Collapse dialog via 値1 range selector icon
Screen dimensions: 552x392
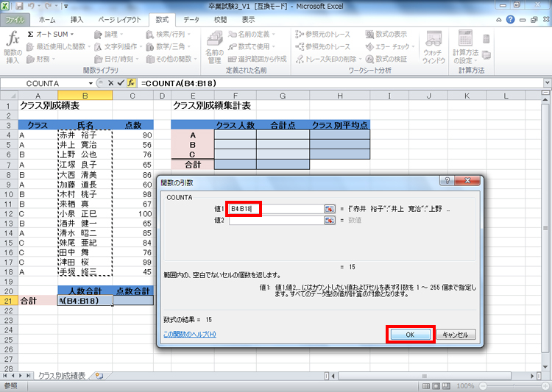330,209
